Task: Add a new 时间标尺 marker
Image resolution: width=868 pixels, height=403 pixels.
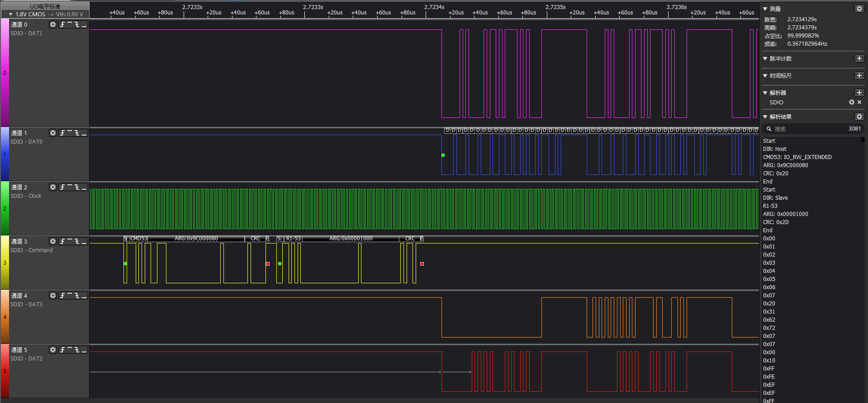Action: click(859, 75)
